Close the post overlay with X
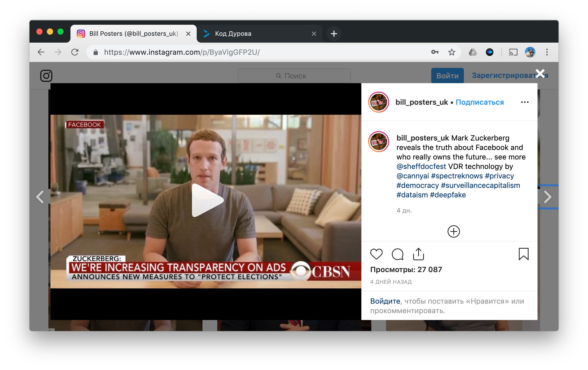The image size is (588, 370). [x=540, y=73]
